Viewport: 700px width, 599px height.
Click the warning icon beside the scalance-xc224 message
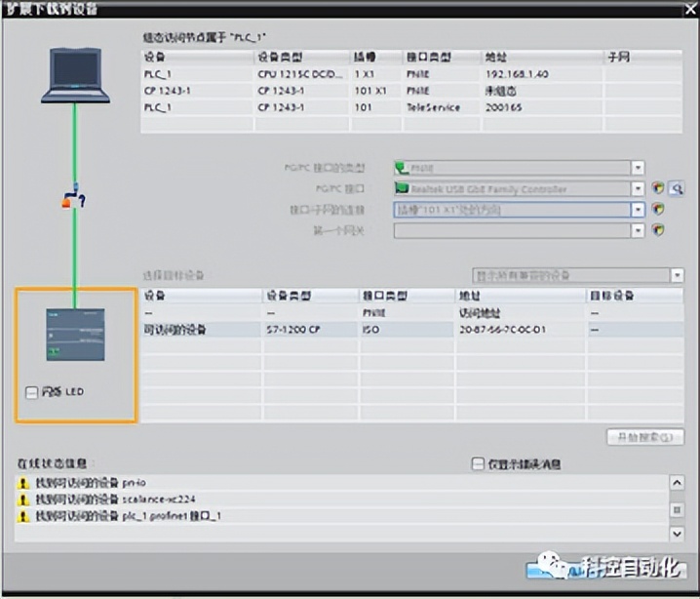(x=22, y=499)
